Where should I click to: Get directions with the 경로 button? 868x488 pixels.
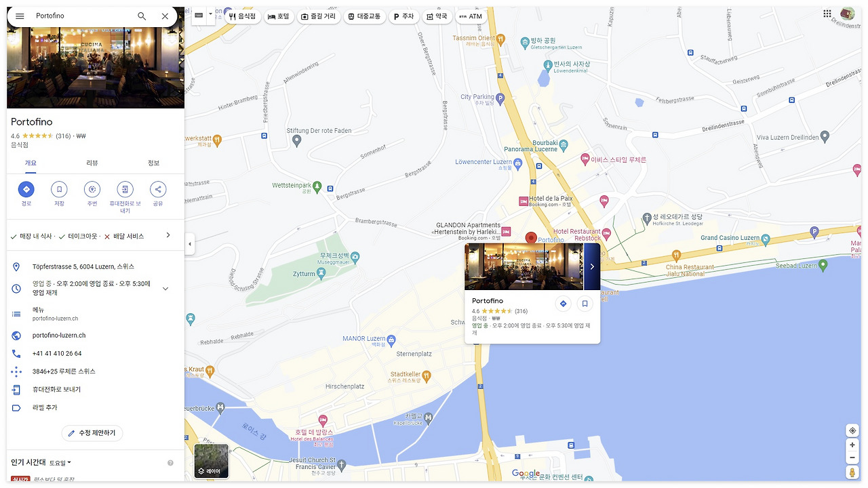26,190
